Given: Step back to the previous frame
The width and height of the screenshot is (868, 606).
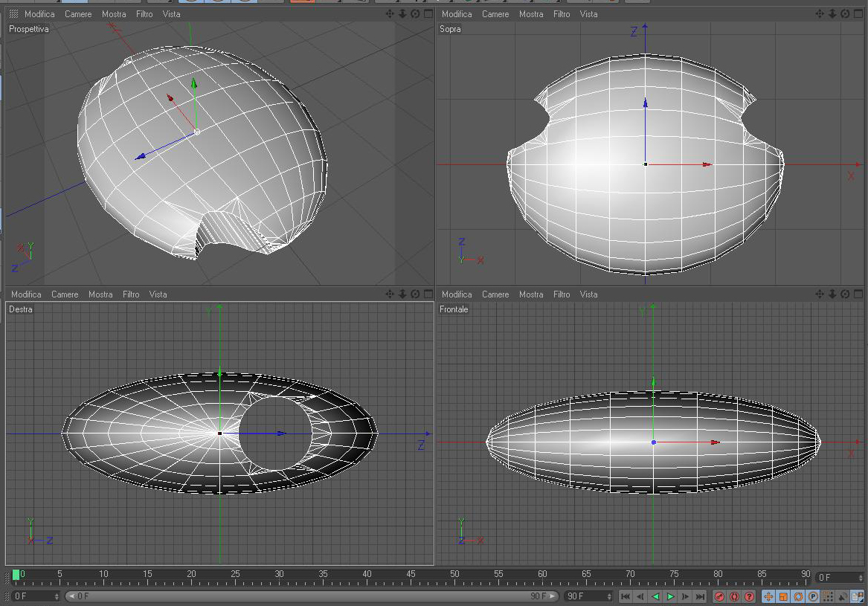Looking at the screenshot, I should pyautogui.click(x=640, y=596).
